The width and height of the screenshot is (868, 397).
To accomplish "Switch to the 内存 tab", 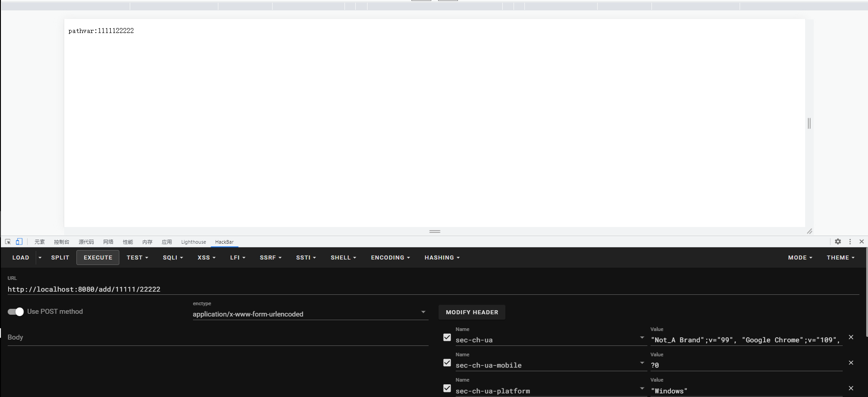I will point(147,242).
